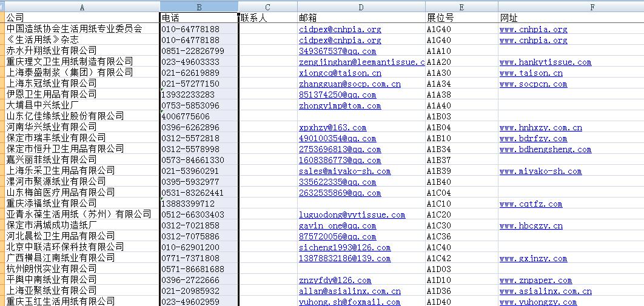Select cell 山东亿佳缘纸业股份有限公司

82,116
